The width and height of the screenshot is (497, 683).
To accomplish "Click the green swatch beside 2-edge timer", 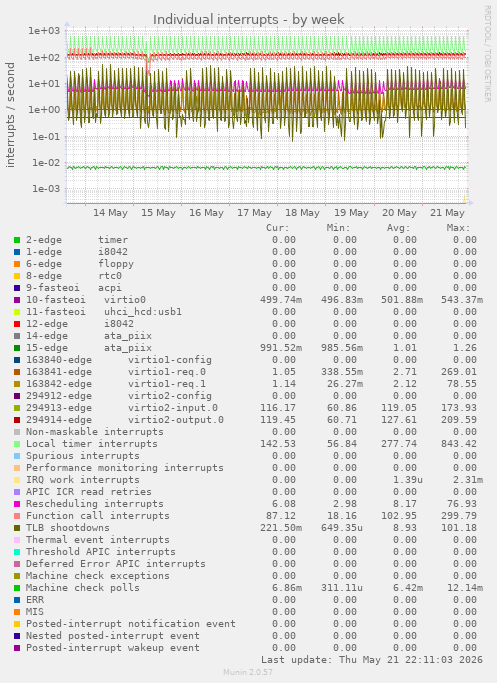I will 17,240.
